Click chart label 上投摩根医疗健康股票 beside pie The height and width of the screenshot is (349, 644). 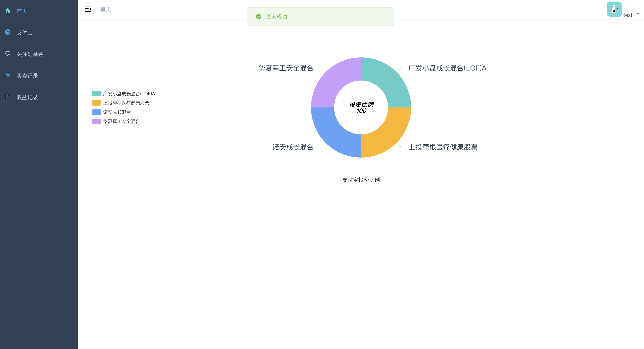coord(443,147)
